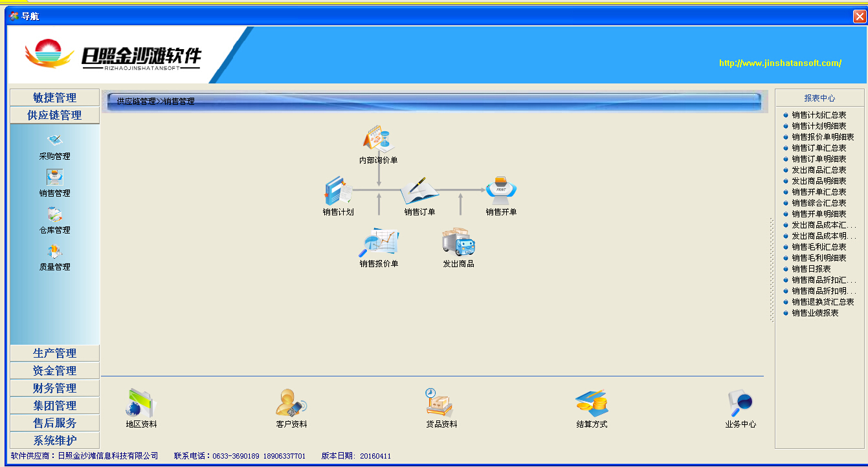
Task: Open the 采购管理 purchasing module icon
Action: 54,141
